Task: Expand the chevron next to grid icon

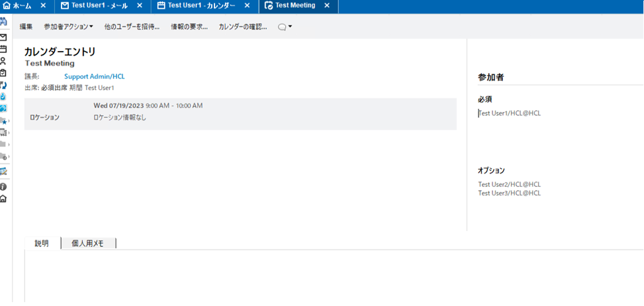Action: (x=9, y=133)
